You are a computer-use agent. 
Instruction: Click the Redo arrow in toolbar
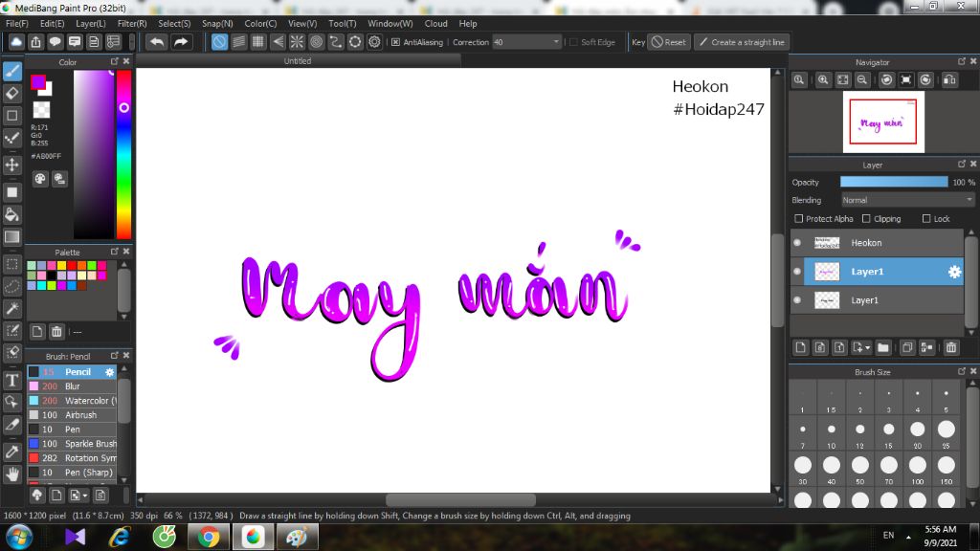(x=181, y=42)
